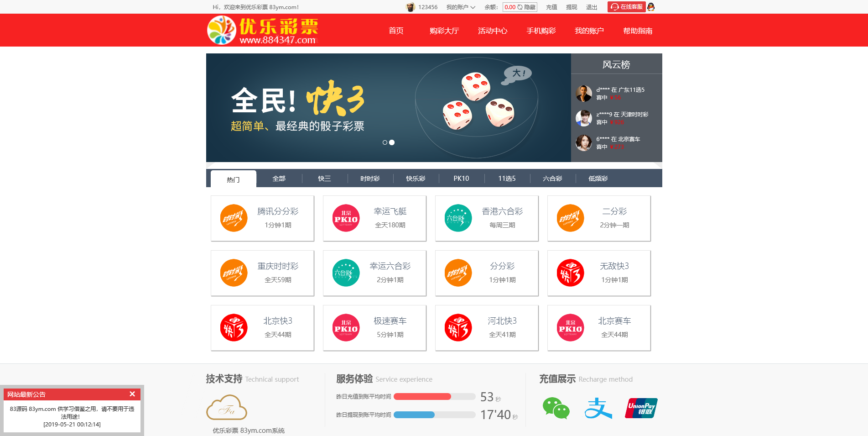The width and height of the screenshot is (868, 436).
Task: Open 帮助指南 in main navigation
Action: click(638, 31)
